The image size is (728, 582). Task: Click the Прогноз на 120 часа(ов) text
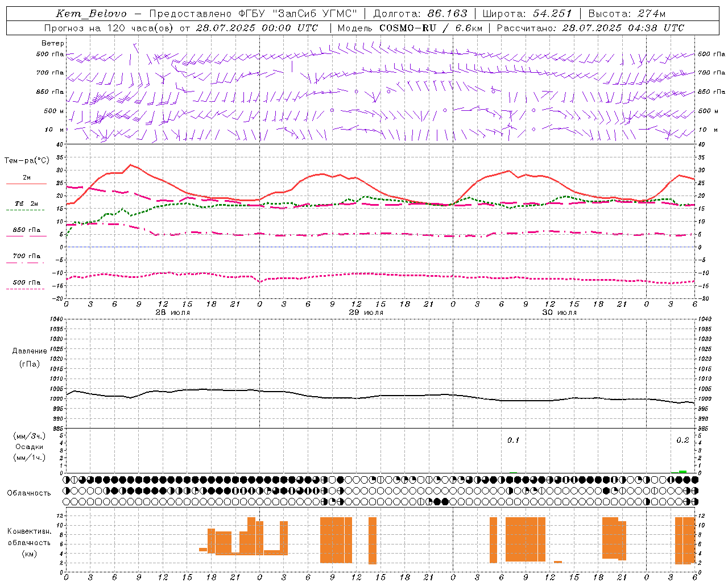(x=109, y=28)
